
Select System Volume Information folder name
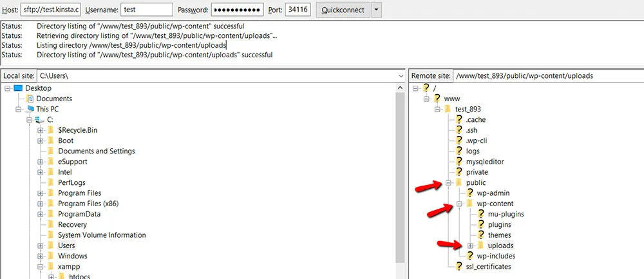tap(102, 235)
